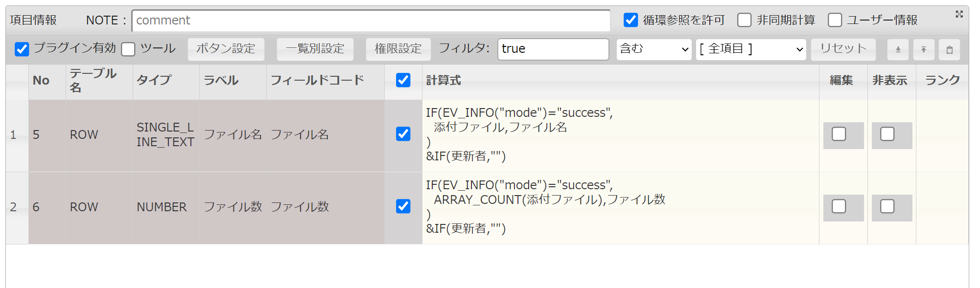Click the ファイル数 label cell
Screen dimensions: 980x288
pos(233,208)
